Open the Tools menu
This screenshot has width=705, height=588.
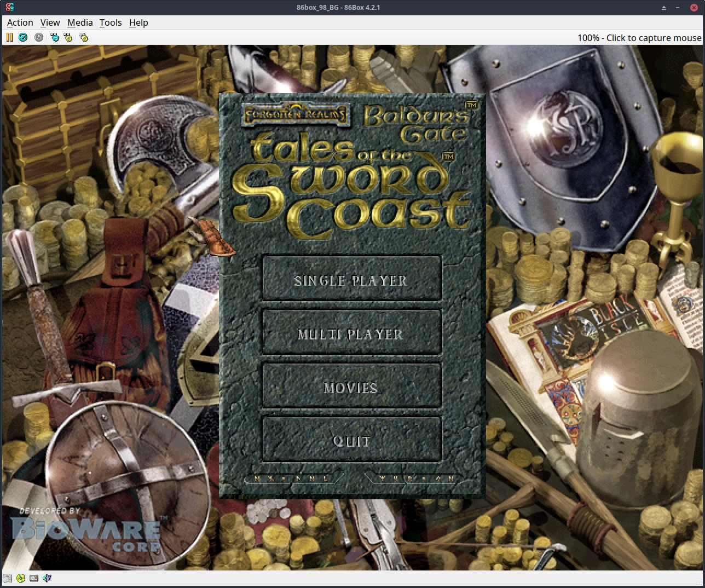pyautogui.click(x=111, y=22)
